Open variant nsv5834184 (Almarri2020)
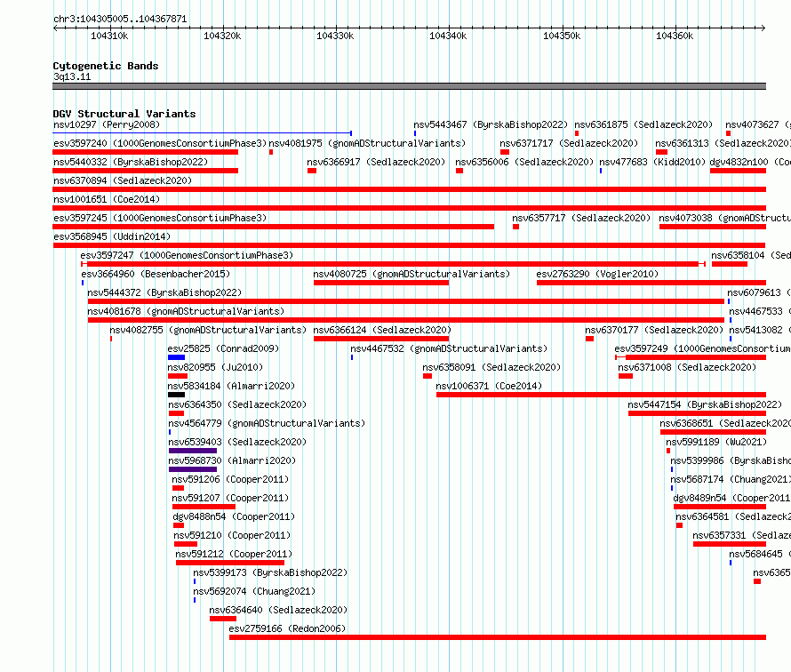This screenshot has height=672, width=791. click(x=231, y=386)
